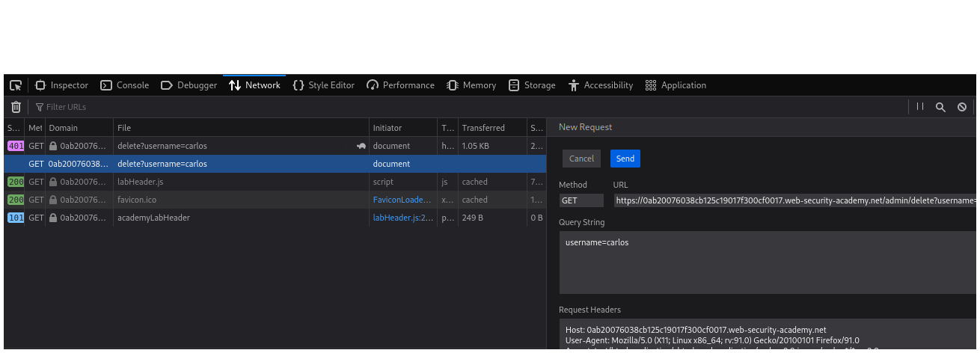The height and width of the screenshot is (353, 980).
Task: Click the Method input field showing GET
Action: (581, 200)
